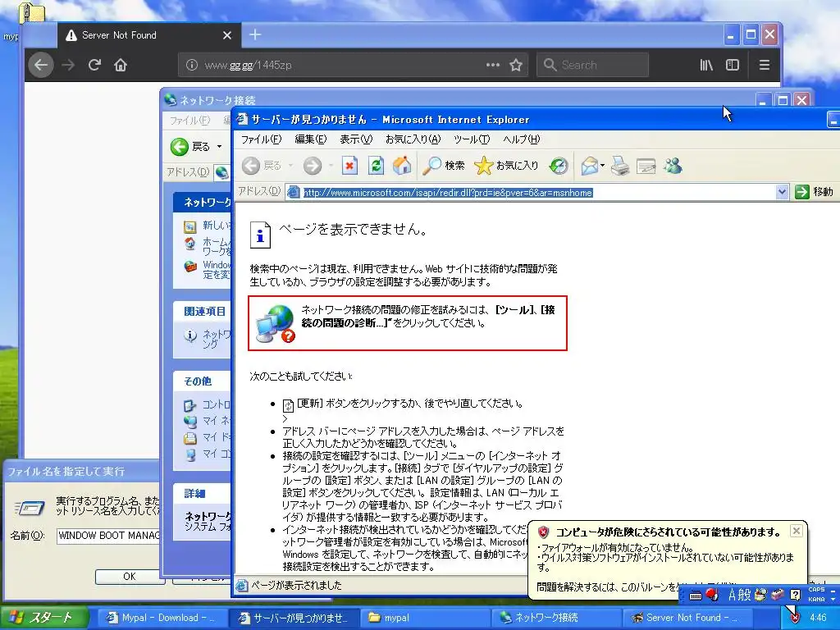Click IME input mode A icon
840x630 pixels.
(x=733, y=595)
